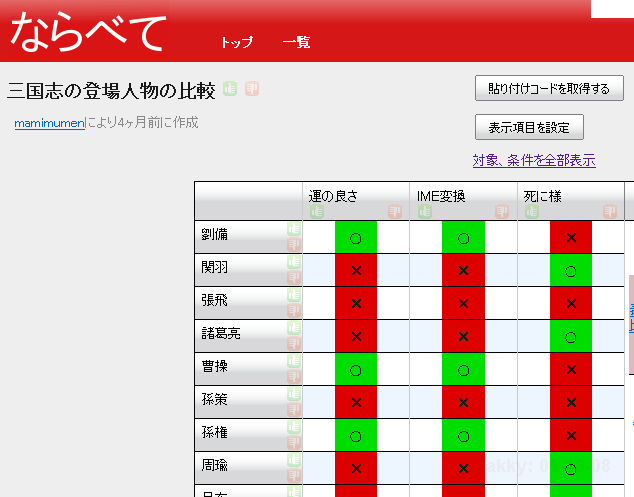Upvote the 孫権 row

coord(294,427)
